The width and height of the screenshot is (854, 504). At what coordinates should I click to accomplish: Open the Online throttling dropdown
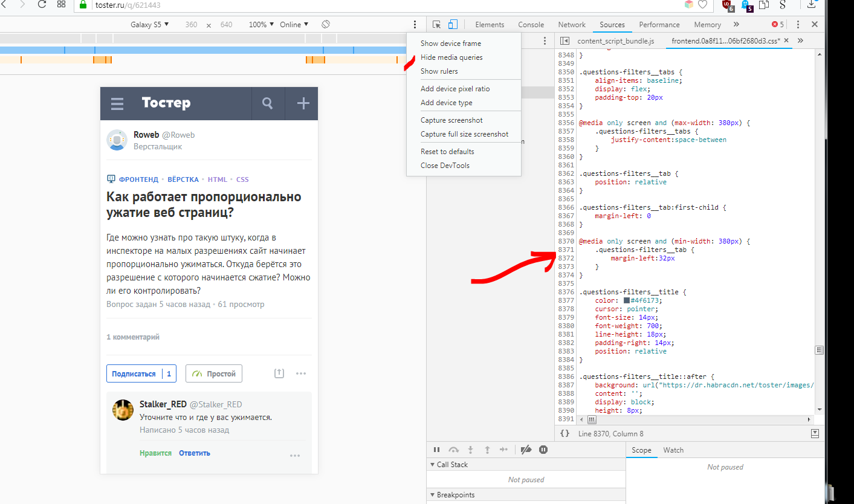(294, 25)
